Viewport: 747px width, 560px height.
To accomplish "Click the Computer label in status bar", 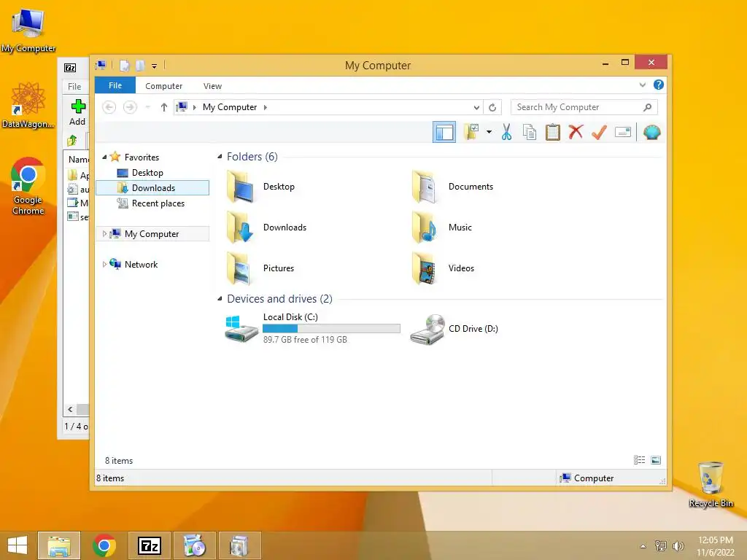I will (x=594, y=478).
